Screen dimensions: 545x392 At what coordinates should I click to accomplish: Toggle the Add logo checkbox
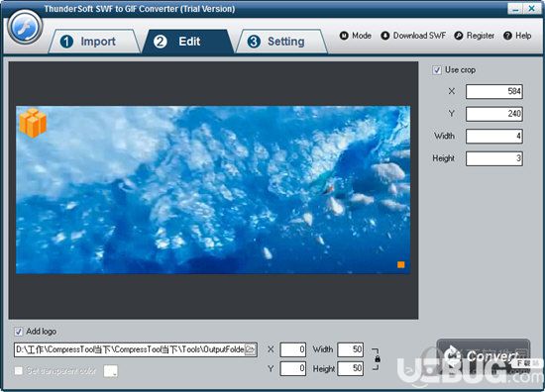tap(19, 332)
